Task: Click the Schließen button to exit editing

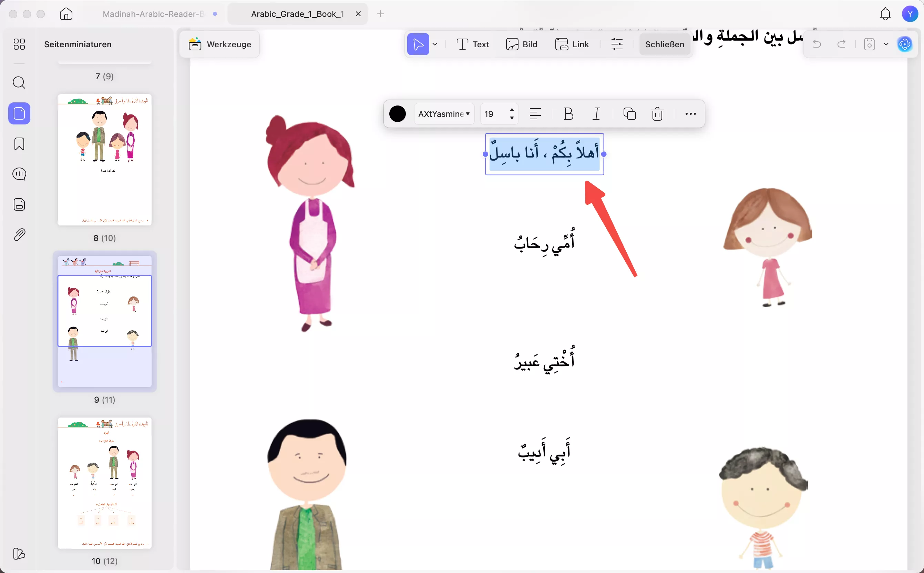Action: (664, 44)
